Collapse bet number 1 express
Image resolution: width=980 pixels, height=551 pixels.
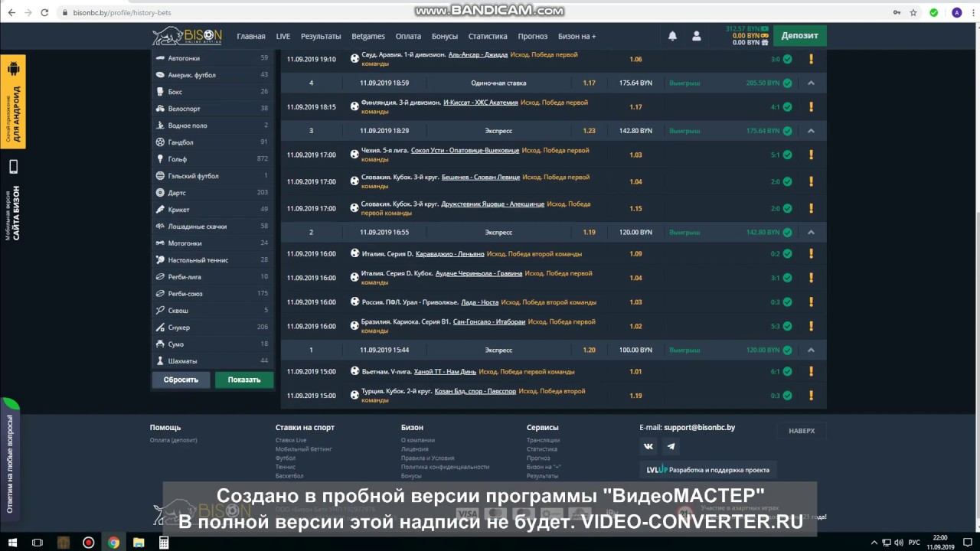click(x=812, y=350)
